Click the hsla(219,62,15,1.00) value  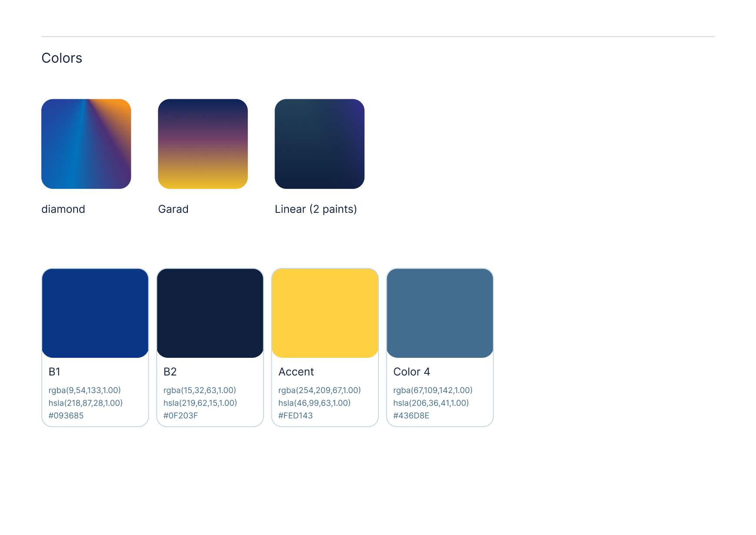(200, 403)
